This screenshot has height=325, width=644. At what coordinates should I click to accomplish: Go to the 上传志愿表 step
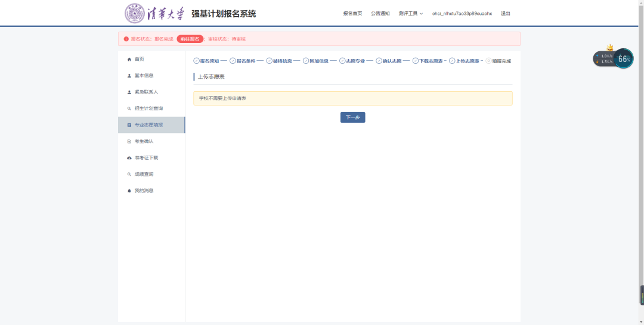click(464, 61)
